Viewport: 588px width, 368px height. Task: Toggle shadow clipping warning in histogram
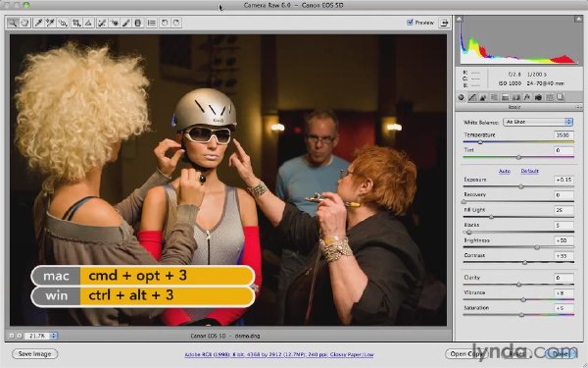click(460, 19)
